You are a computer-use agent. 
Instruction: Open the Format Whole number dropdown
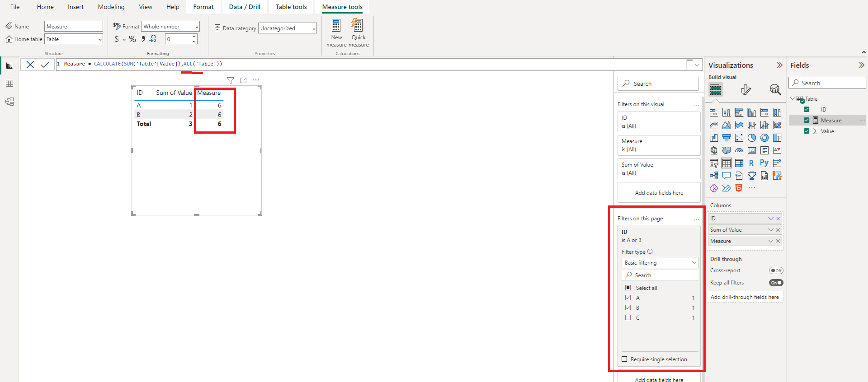170,27
